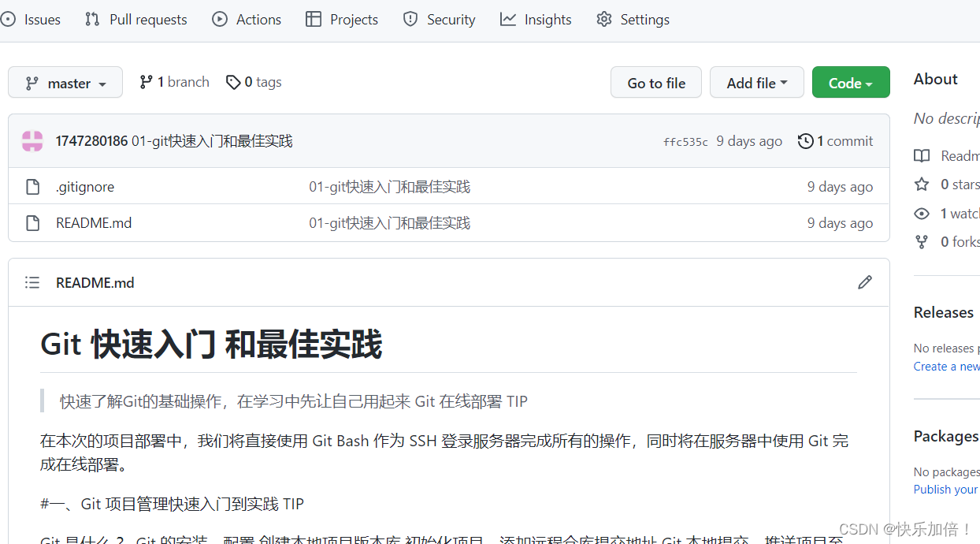
Task: Open README.md in the file list
Action: pyautogui.click(x=94, y=223)
